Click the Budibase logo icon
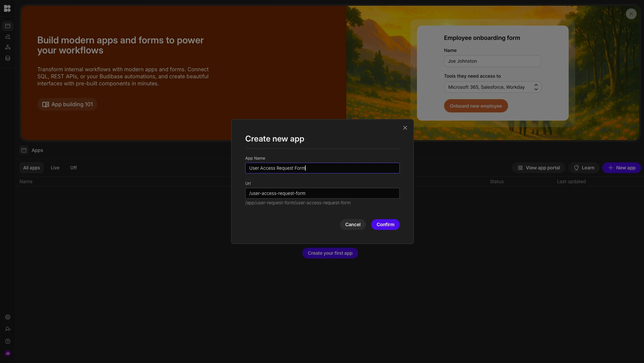 point(7,8)
